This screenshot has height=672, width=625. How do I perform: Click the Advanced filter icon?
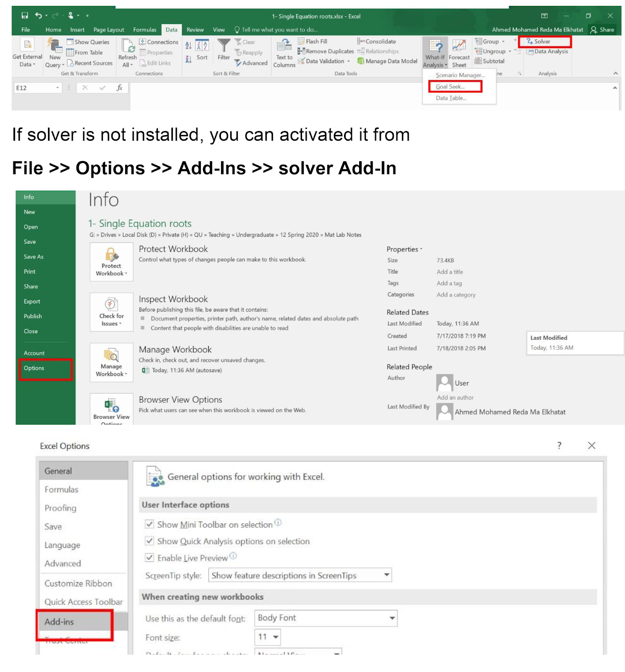click(x=238, y=63)
